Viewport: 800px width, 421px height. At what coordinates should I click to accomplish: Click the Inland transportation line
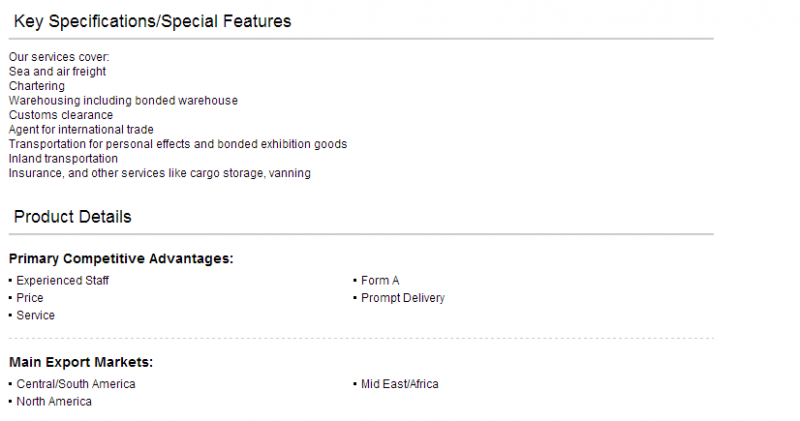(63, 159)
